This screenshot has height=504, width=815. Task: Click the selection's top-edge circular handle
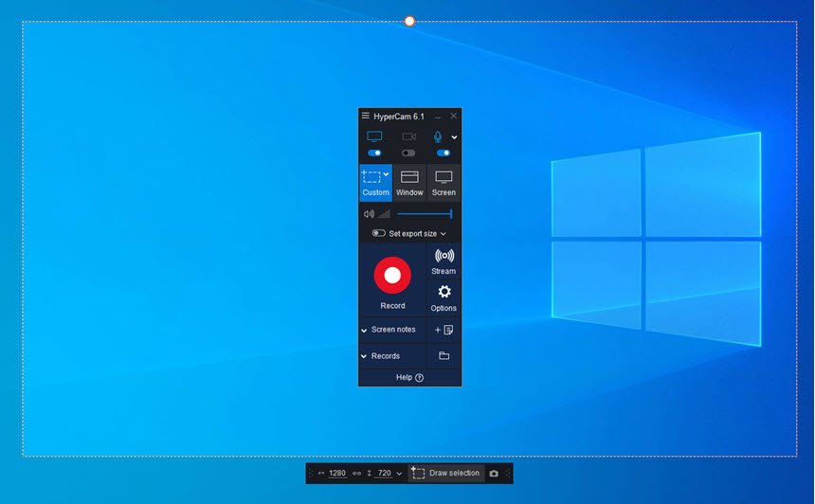[x=409, y=21]
